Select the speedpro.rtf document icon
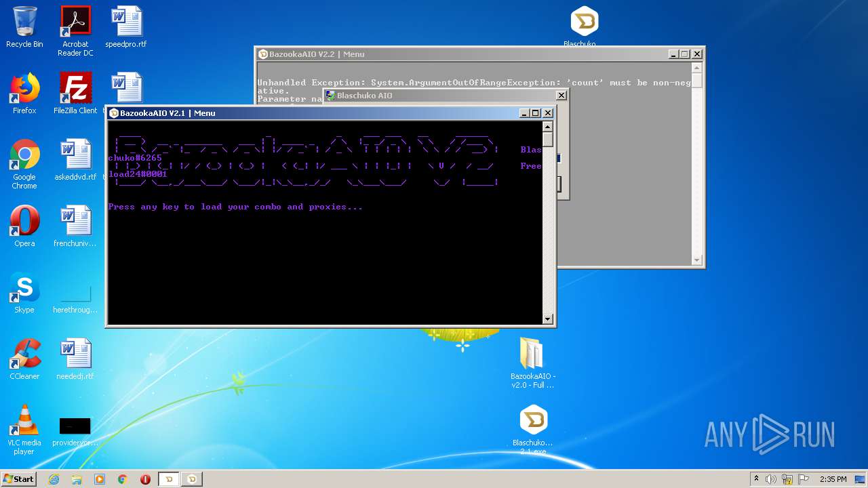Image resolution: width=868 pixels, height=488 pixels. coord(126,27)
